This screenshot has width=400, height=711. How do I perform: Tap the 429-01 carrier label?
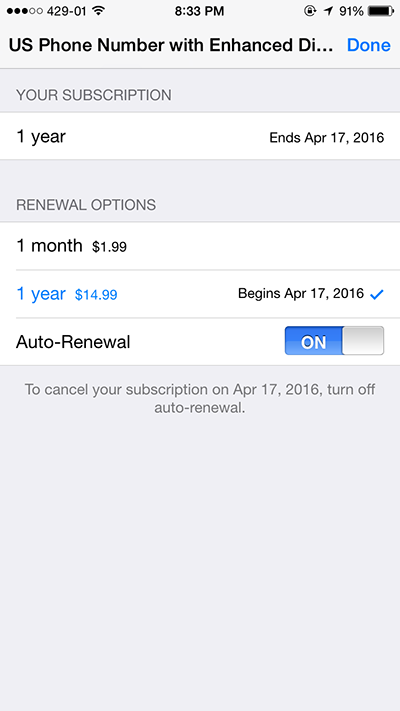[x=66, y=11]
